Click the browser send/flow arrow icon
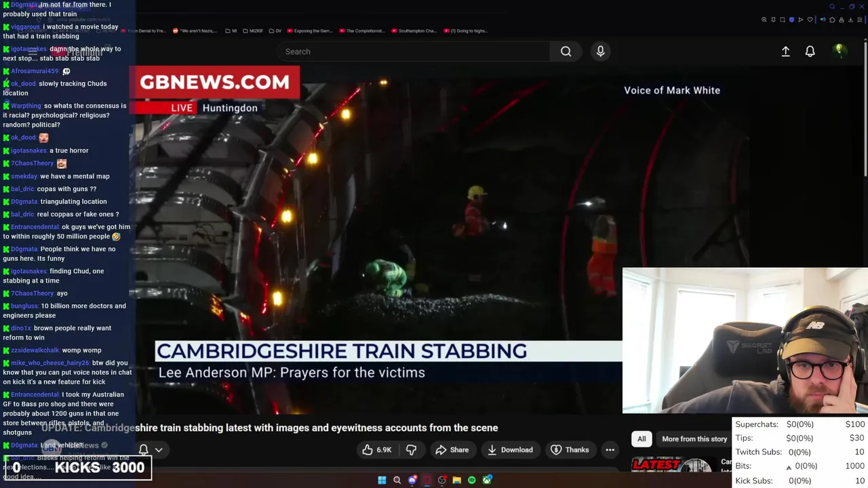The height and width of the screenshot is (488, 868). [800, 20]
